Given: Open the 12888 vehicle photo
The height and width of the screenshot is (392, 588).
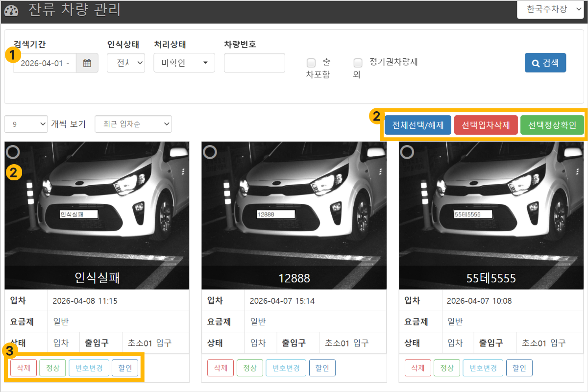Looking at the screenshot, I should tap(294, 216).
